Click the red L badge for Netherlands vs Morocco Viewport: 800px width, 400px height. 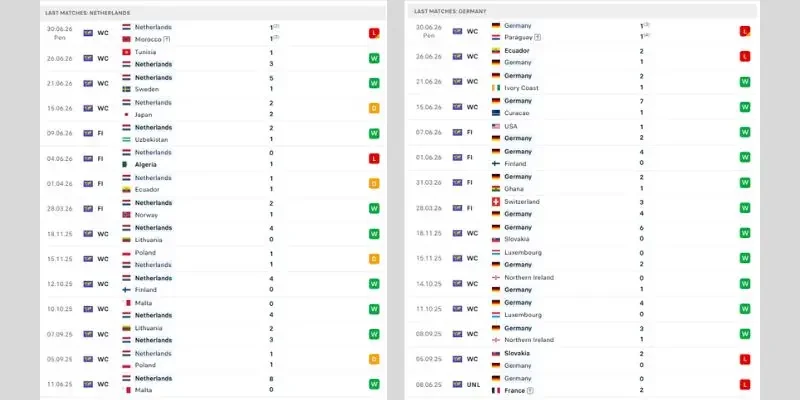374,33
